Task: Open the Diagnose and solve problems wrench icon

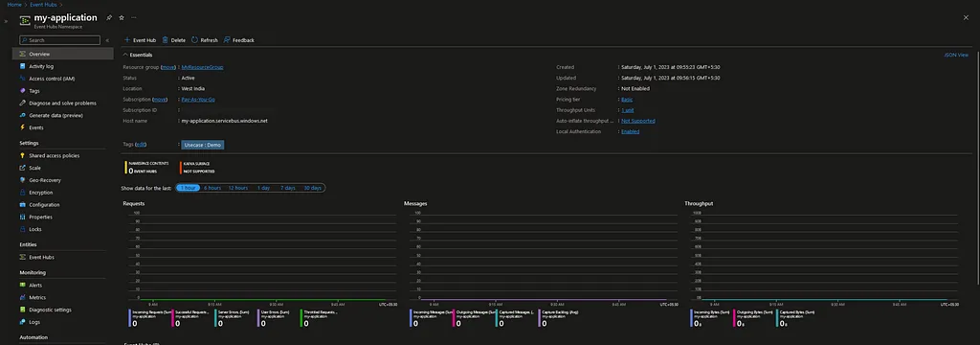Action: tap(23, 103)
